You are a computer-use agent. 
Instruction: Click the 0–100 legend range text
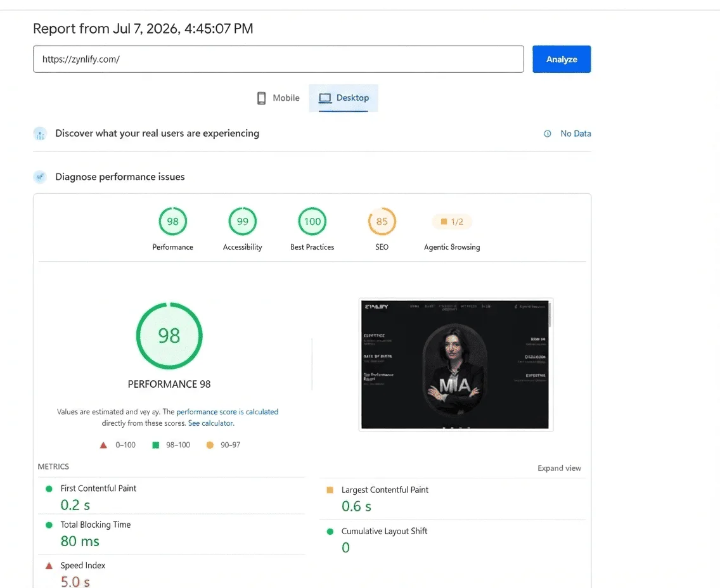(125, 445)
